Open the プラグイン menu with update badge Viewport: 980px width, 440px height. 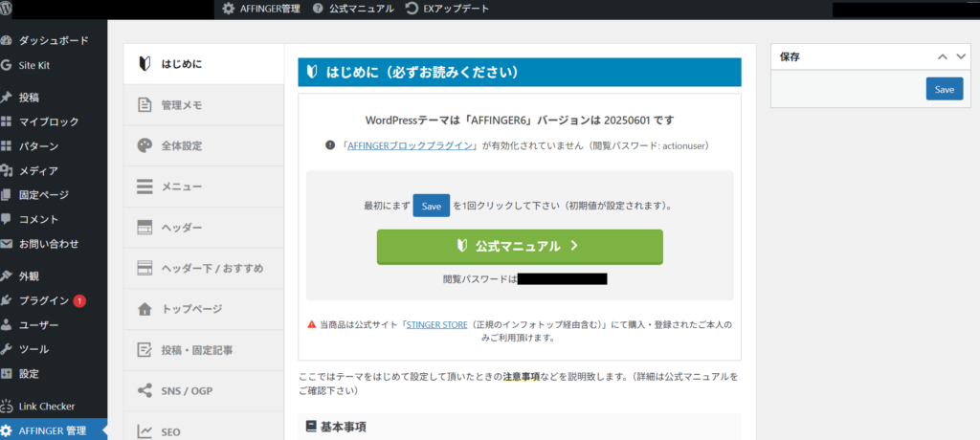click(x=54, y=300)
